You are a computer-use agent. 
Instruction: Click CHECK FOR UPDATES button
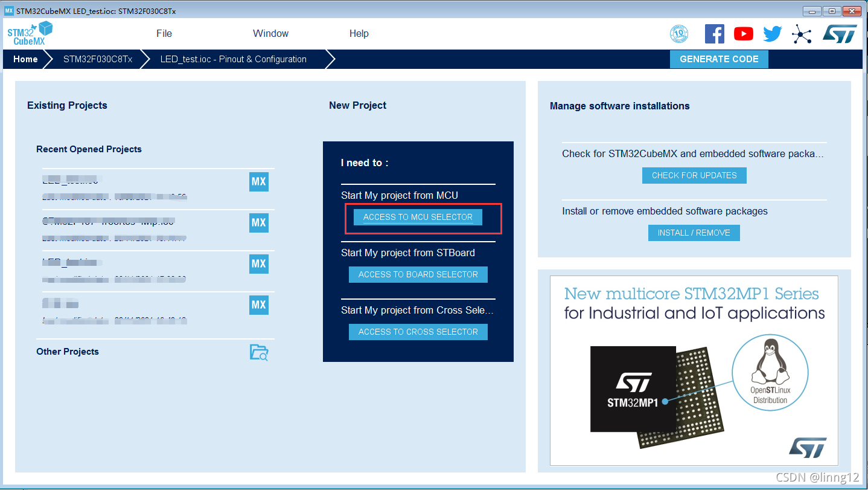(694, 175)
